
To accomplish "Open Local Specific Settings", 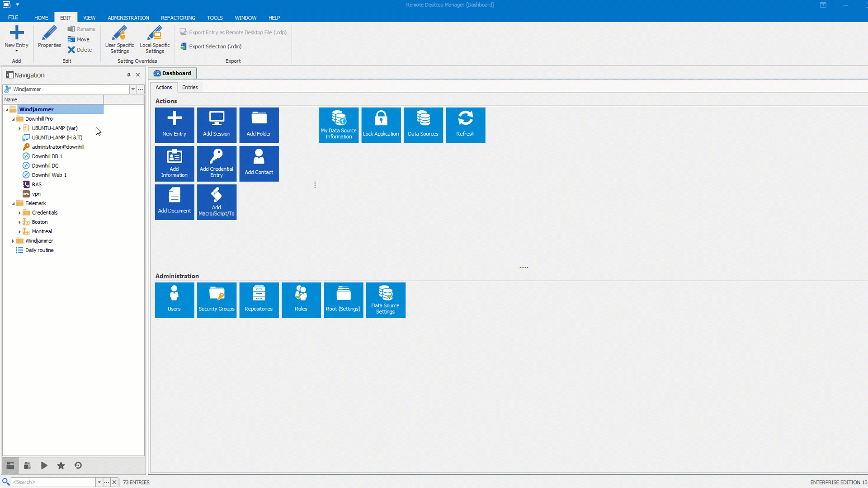I will (x=155, y=40).
